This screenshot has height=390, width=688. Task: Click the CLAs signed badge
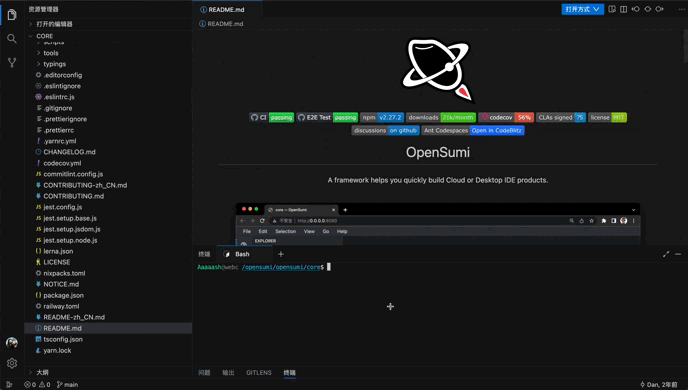click(x=561, y=118)
